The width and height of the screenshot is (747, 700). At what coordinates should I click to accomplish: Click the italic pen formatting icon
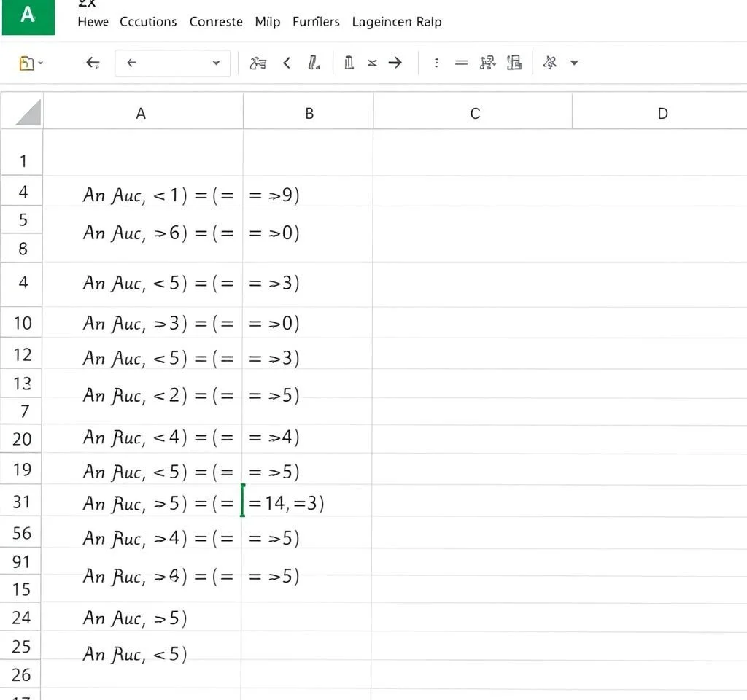point(314,63)
